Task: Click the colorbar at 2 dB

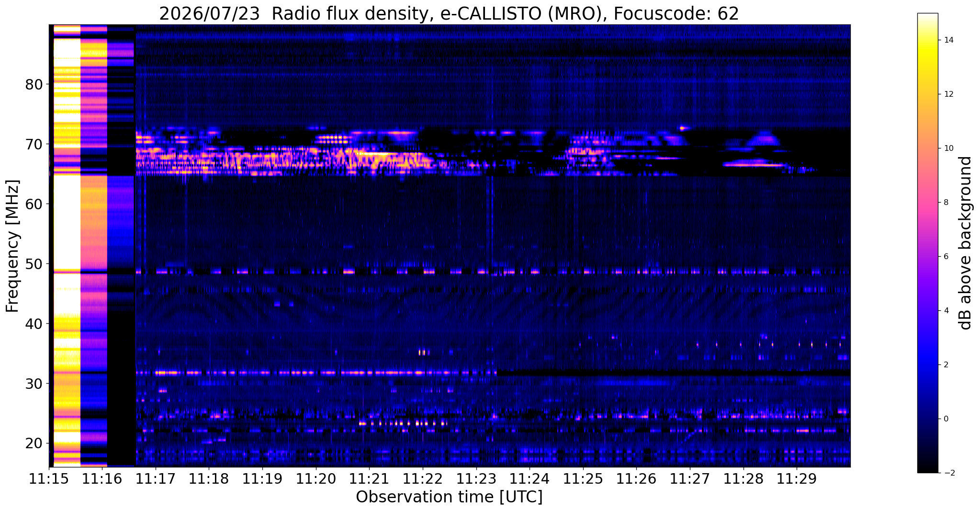Action: (927, 365)
